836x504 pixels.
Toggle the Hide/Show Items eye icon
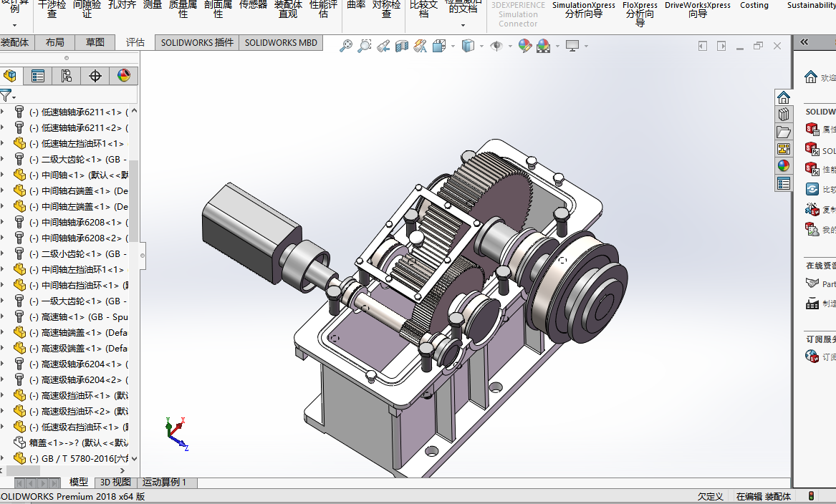coord(496,47)
